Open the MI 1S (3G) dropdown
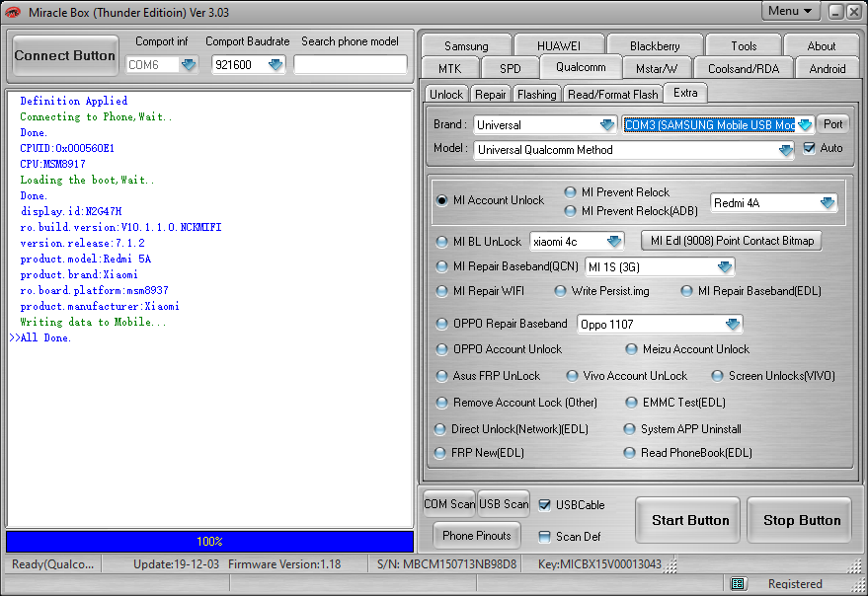Image resolution: width=868 pixels, height=596 pixels. click(x=725, y=266)
